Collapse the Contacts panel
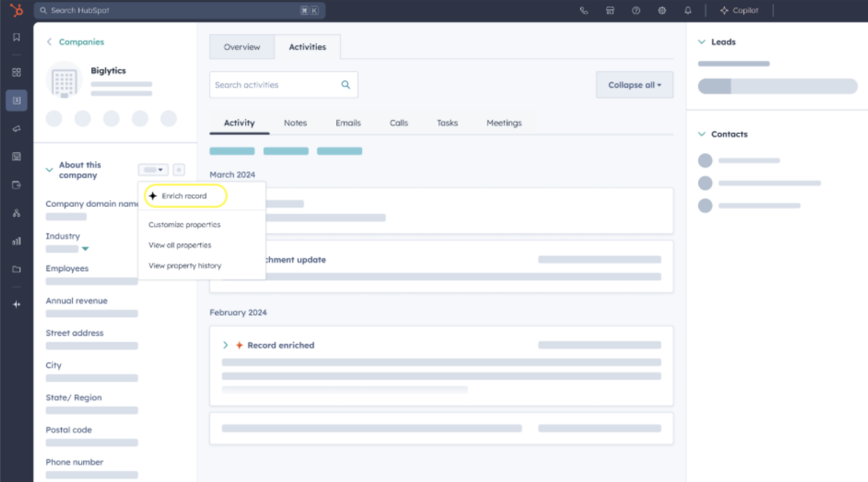Screen dimensions: 868x482 point(702,134)
